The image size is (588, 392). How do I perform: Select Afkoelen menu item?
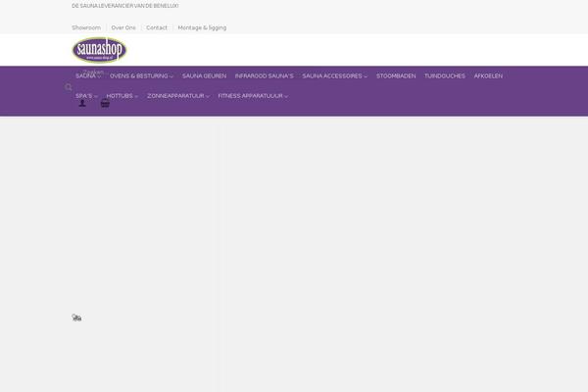488,76
